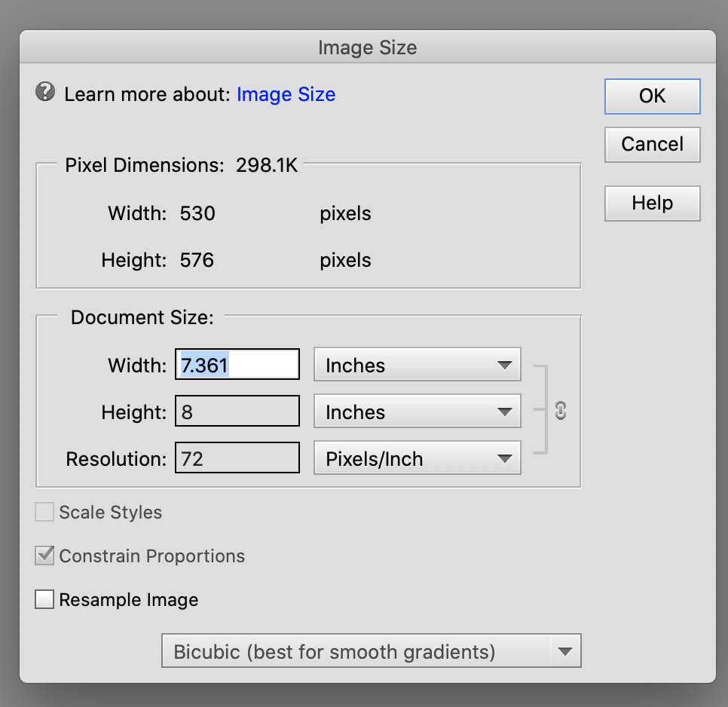Open the document Width units dropdown
Viewport: 728px width, 707px height.
(x=417, y=366)
